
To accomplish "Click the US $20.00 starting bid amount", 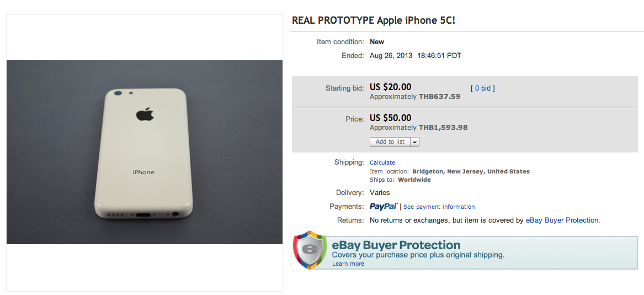I will coord(390,87).
